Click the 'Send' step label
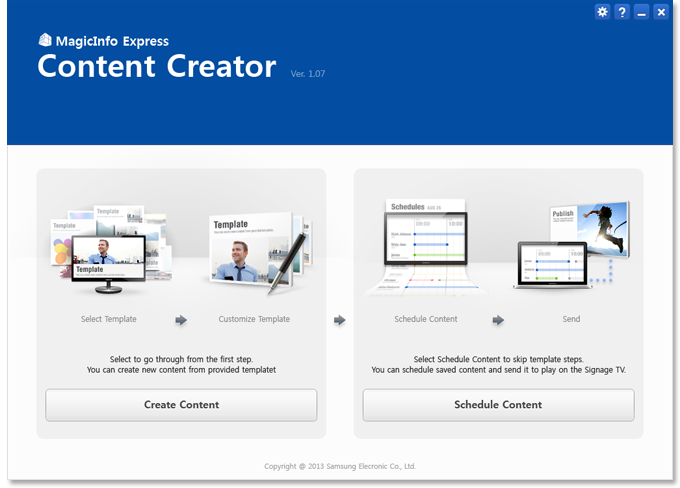Viewport: 680px width, 488px height. click(x=571, y=319)
